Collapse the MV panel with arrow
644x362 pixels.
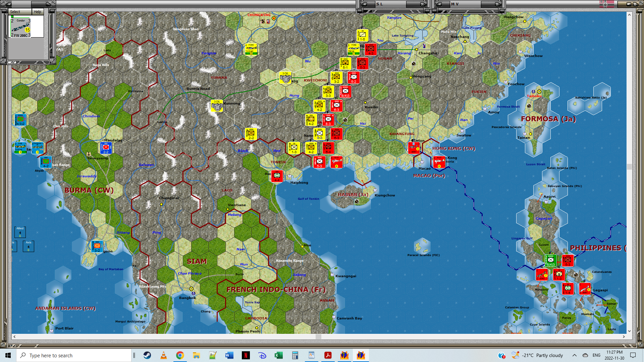pos(439,4)
